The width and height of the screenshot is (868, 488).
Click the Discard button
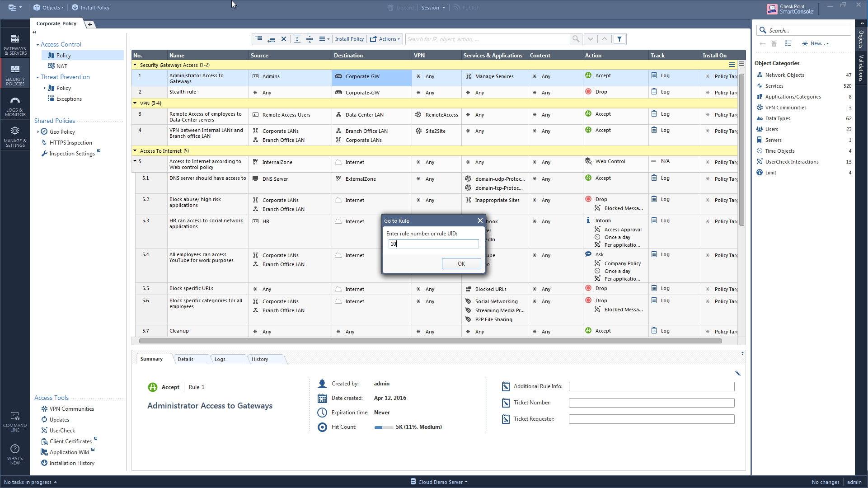(401, 8)
